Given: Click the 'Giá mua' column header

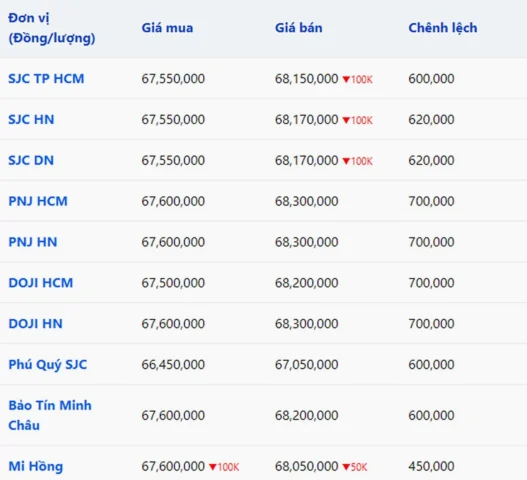Looking at the screenshot, I should [167, 28].
